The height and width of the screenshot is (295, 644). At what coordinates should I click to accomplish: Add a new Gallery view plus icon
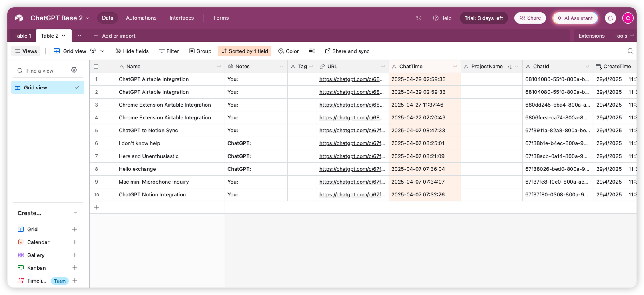tap(75, 255)
